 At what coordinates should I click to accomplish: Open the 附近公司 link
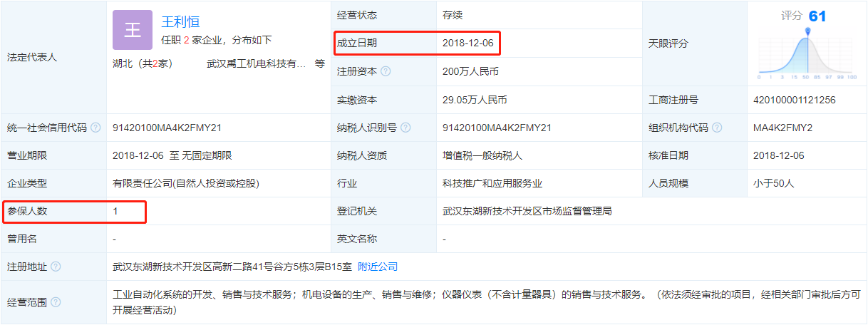click(378, 267)
